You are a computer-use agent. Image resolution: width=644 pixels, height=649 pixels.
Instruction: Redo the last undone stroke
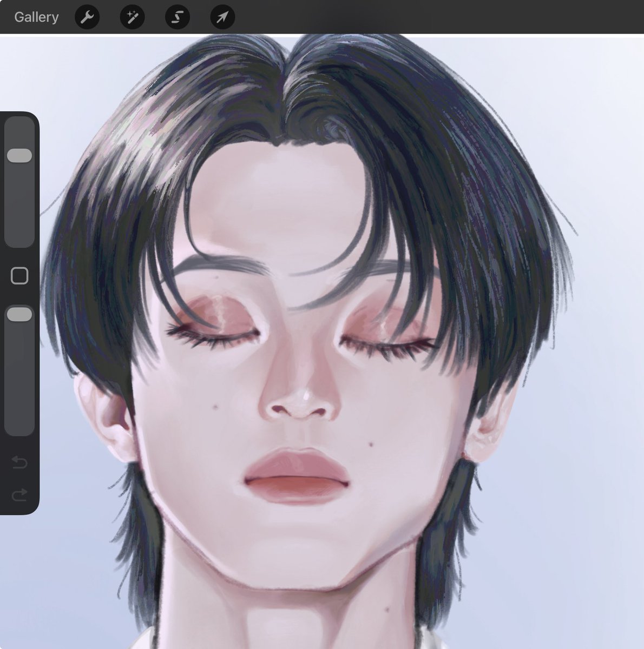tap(19, 495)
